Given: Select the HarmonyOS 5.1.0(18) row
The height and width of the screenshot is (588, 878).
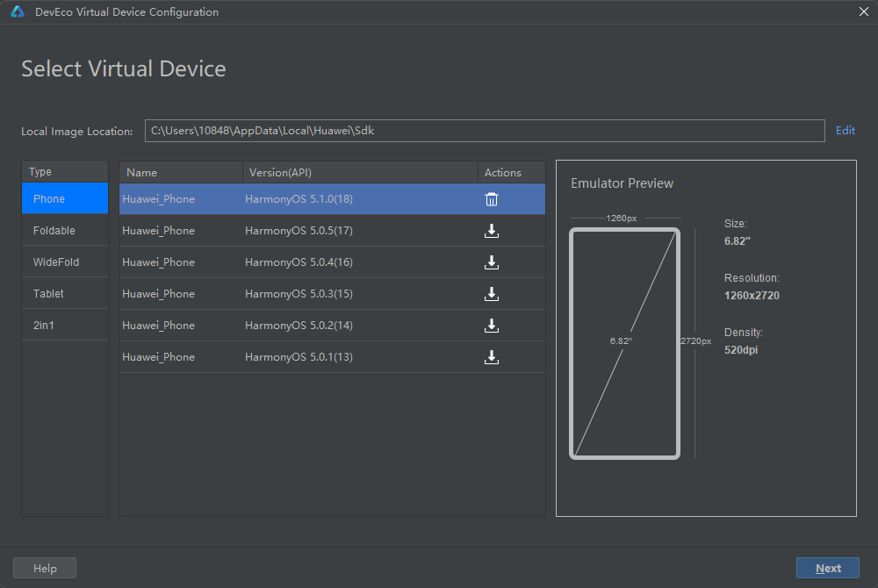Looking at the screenshot, I should pyautogui.click(x=332, y=198).
